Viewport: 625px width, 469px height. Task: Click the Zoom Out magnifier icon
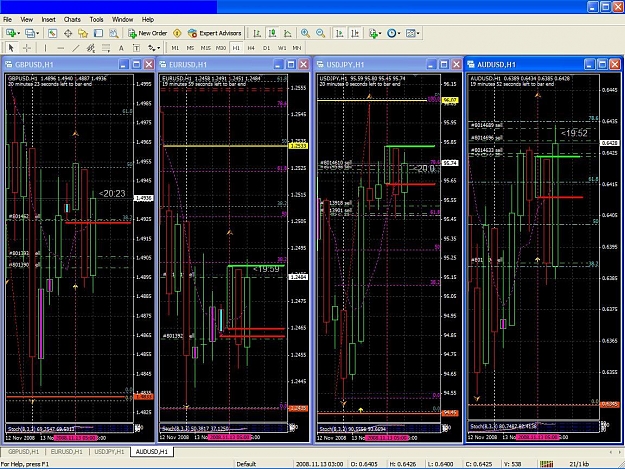coord(320,33)
